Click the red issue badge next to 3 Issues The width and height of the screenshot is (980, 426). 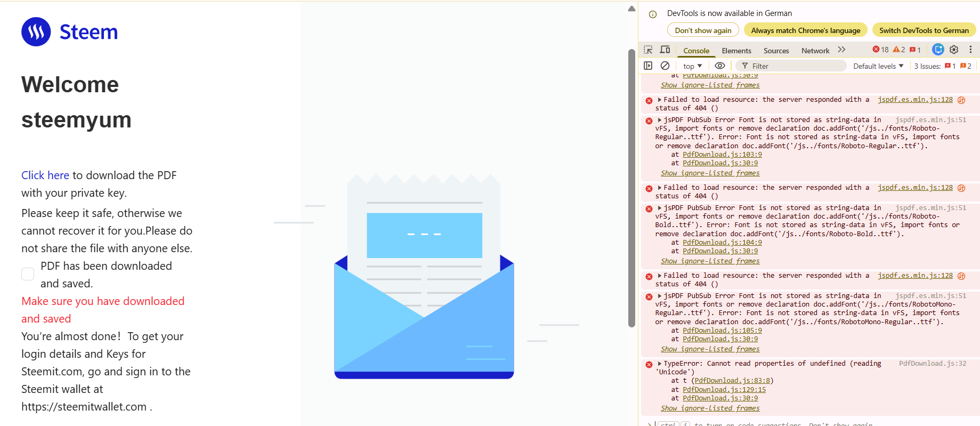click(950, 66)
